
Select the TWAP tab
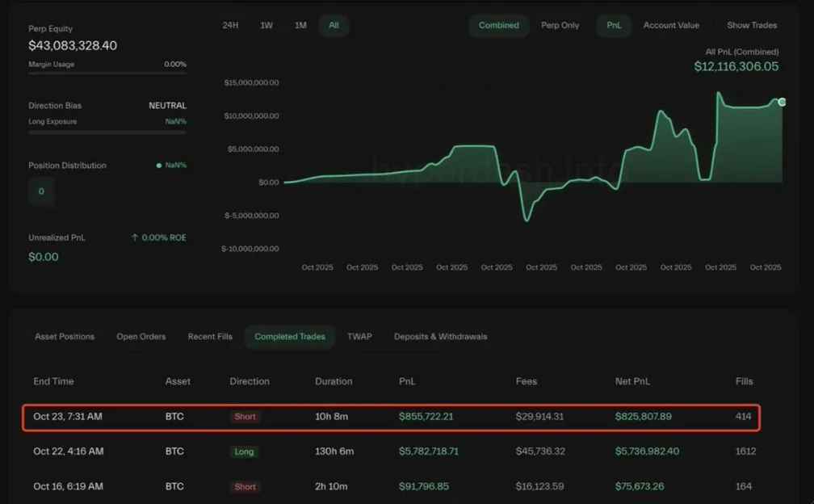click(359, 337)
